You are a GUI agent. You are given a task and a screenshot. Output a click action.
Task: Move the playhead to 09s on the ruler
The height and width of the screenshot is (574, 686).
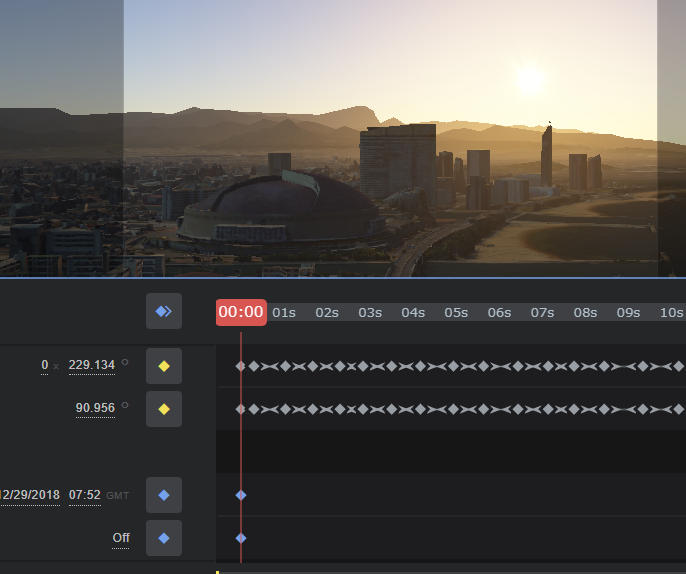[x=628, y=312]
